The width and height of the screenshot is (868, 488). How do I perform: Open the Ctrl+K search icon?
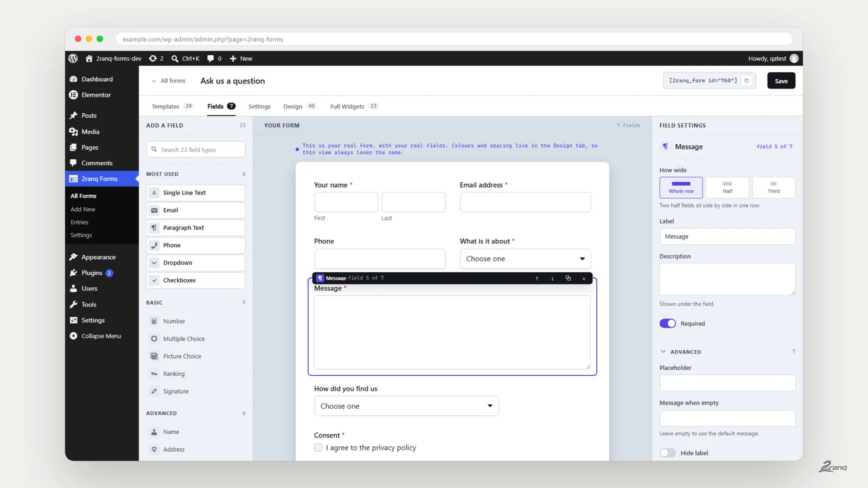coord(175,59)
